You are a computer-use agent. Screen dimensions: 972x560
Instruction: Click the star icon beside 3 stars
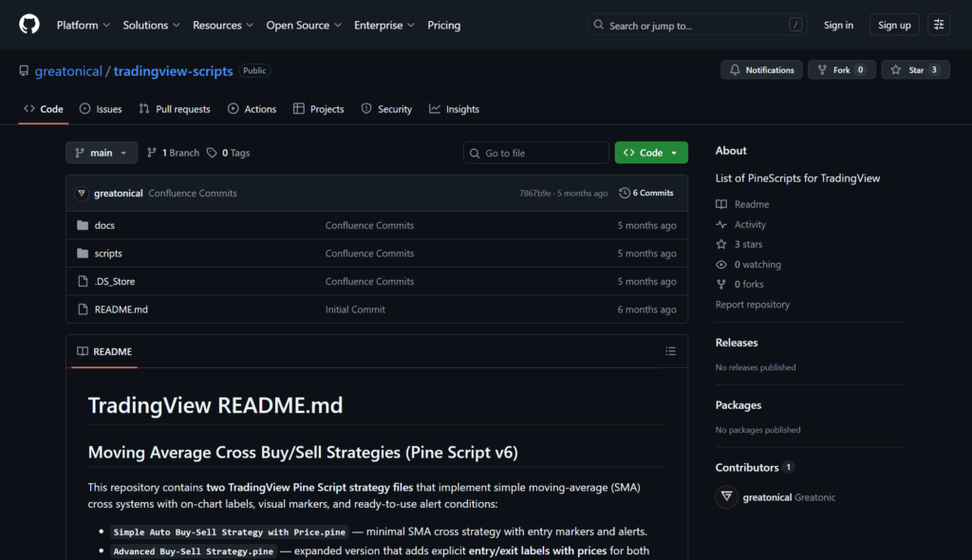tap(721, 244)
